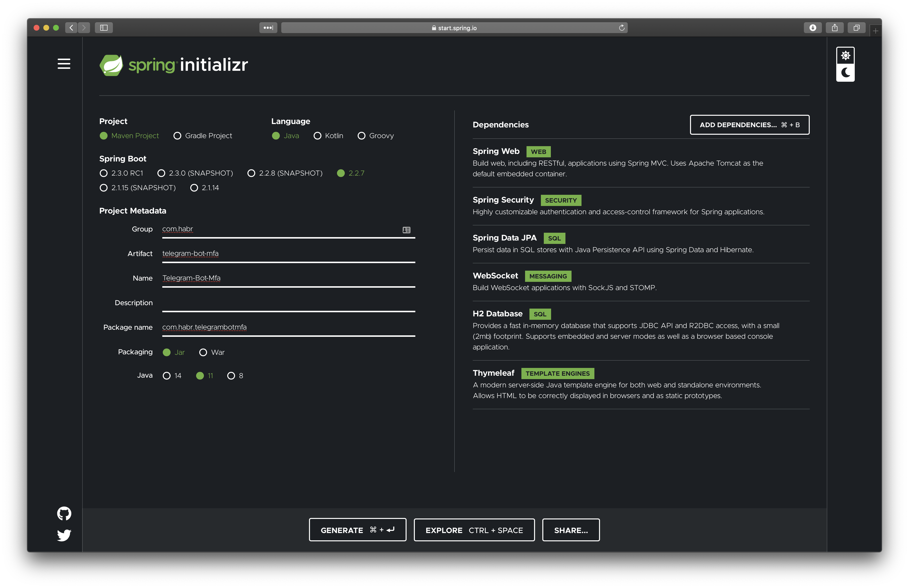Click the Generate button
The width and height of the screenshot is (909, 588).
click(x=357, y=530)
